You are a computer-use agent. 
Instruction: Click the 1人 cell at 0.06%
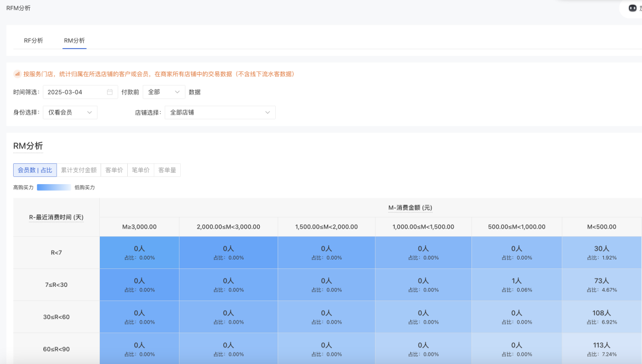tap(517, 284)
